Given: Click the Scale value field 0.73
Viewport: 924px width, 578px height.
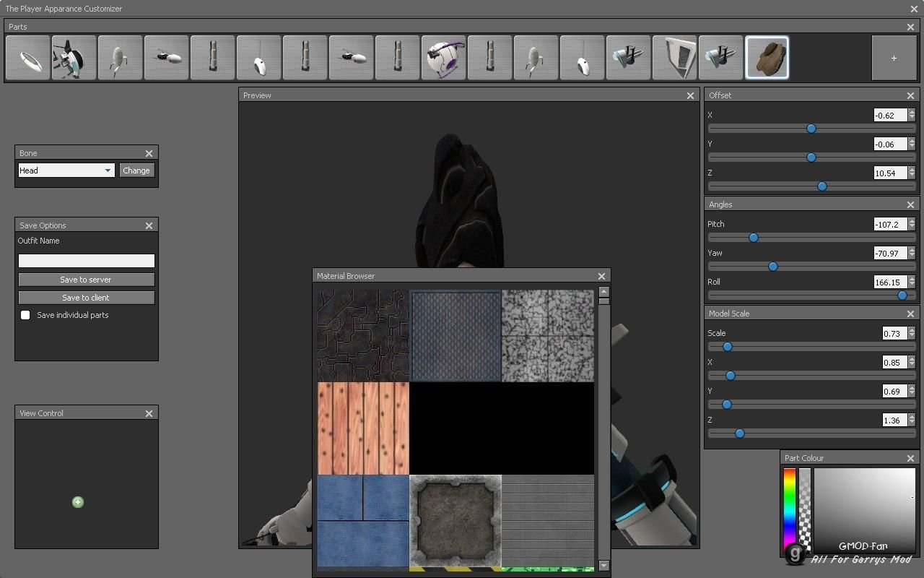Looking at the screenshot, I should (894, 333).
